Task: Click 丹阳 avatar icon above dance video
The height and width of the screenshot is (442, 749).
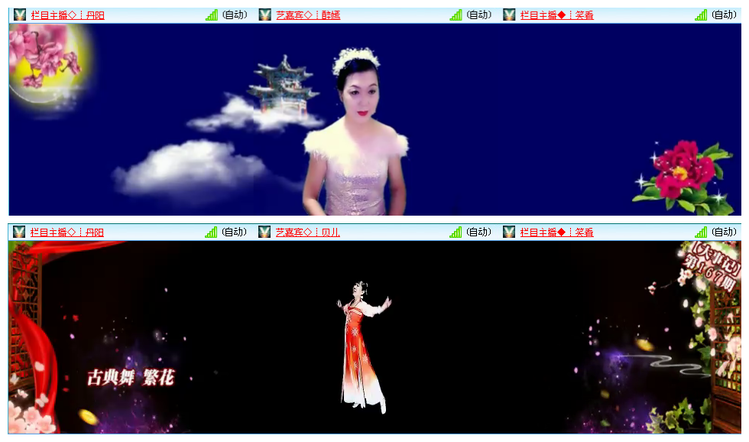Action: 19,232
